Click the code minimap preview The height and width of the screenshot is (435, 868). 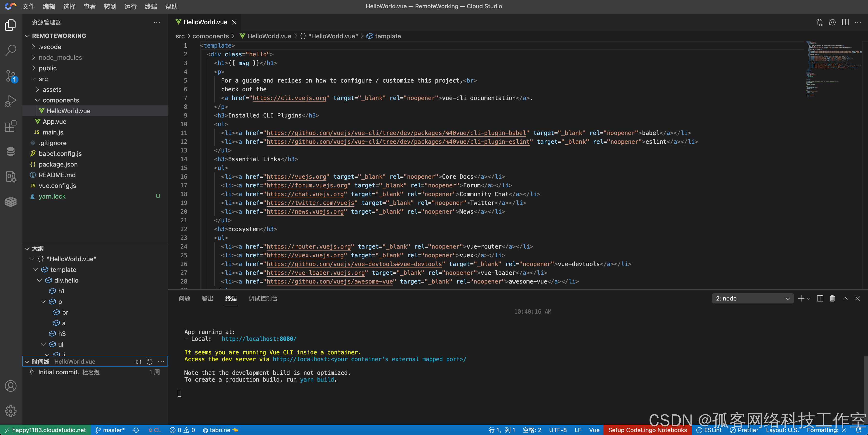(x=833, y=69)
